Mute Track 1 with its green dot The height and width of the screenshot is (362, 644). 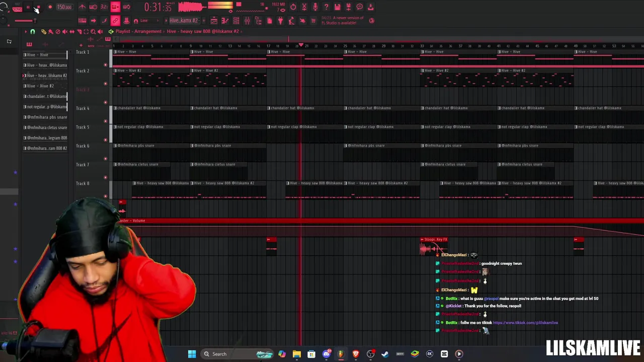105,65
